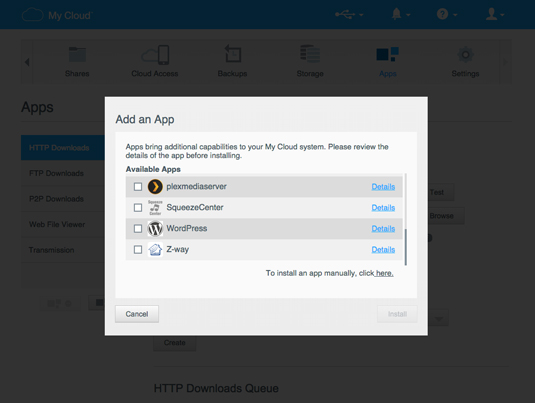Select the Apps navigation icon

pos(388,54)
